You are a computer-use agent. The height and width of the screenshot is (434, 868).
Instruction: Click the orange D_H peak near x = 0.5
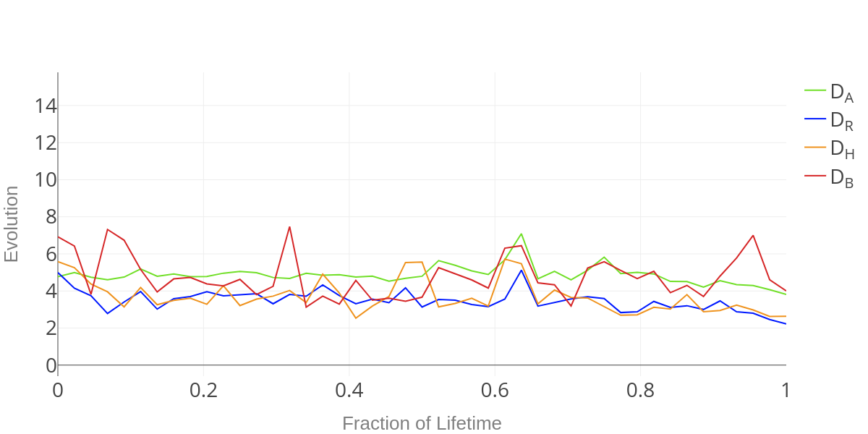tap(422, 262)
